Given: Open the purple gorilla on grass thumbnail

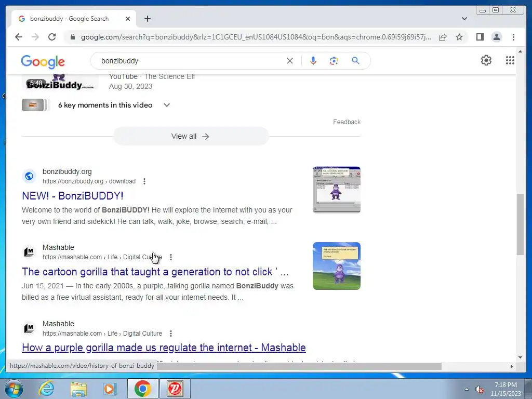Looking at the screenshot, I should coord(337,266).
